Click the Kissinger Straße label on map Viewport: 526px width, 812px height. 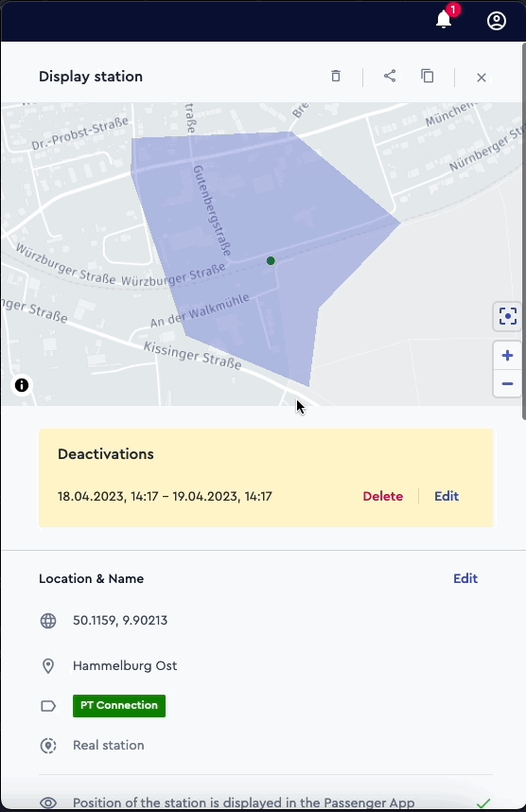click(193, 355)
